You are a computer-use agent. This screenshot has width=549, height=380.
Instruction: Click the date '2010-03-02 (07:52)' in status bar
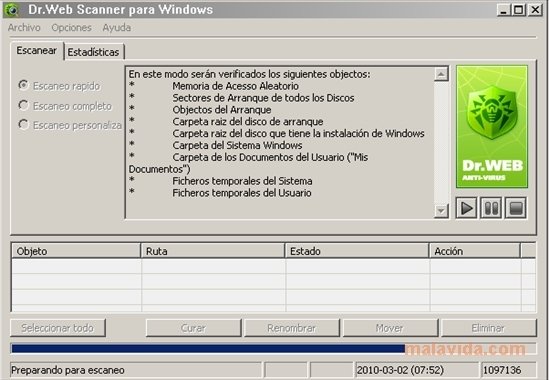tap(400, 370)
